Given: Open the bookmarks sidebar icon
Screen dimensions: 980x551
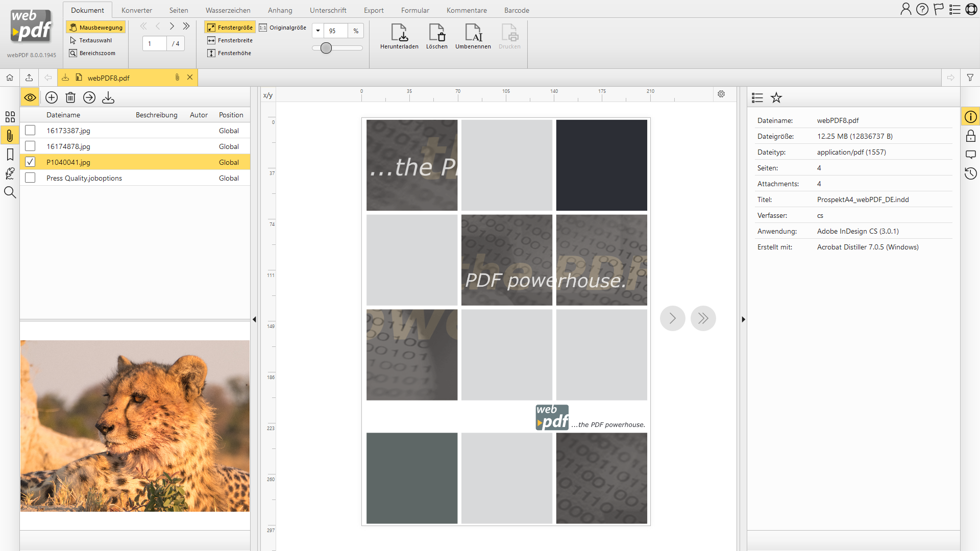Looking at the screenshot, I should click(10, 155).
